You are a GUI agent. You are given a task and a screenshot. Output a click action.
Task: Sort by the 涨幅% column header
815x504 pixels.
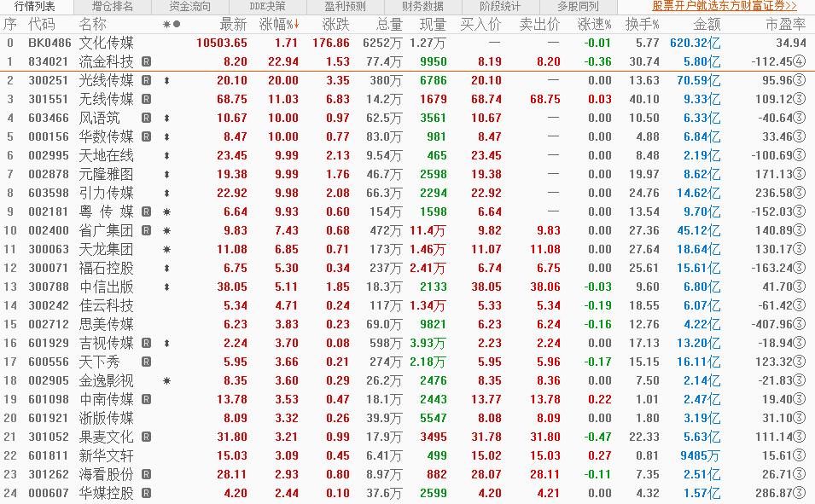pos(279,25)
